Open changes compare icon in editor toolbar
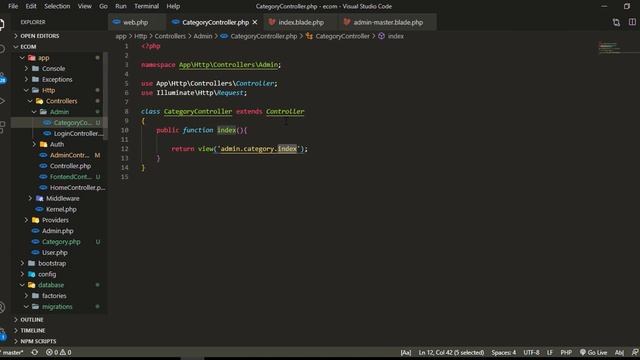Viewport: 640px width, 360px height. point(616,22)
